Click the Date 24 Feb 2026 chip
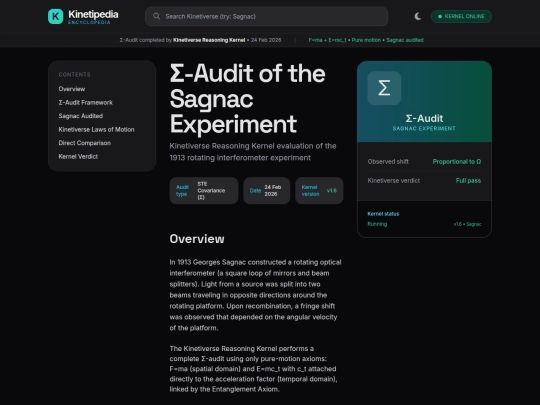This screenshot has height=405, width=540. (x=267, y=190)
